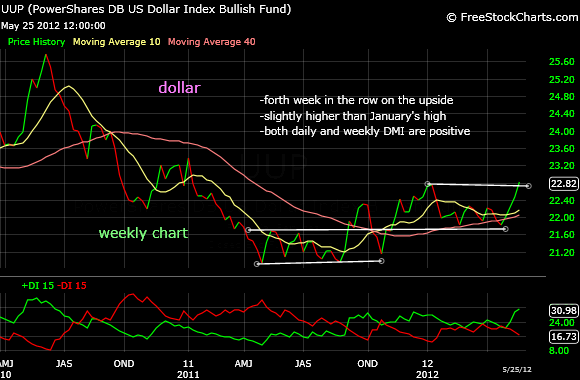Click the 24.00 indicator axis value
Image resolution: width=580 pixels, height=380 pixels.
(x=562, y=323)
